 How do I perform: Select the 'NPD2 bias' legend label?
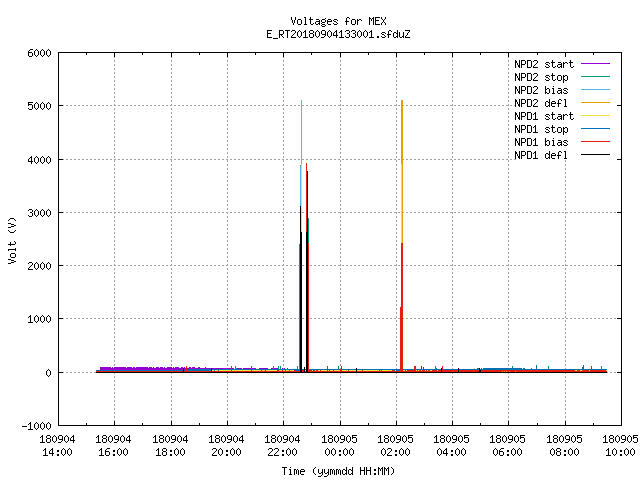[541, 90]
